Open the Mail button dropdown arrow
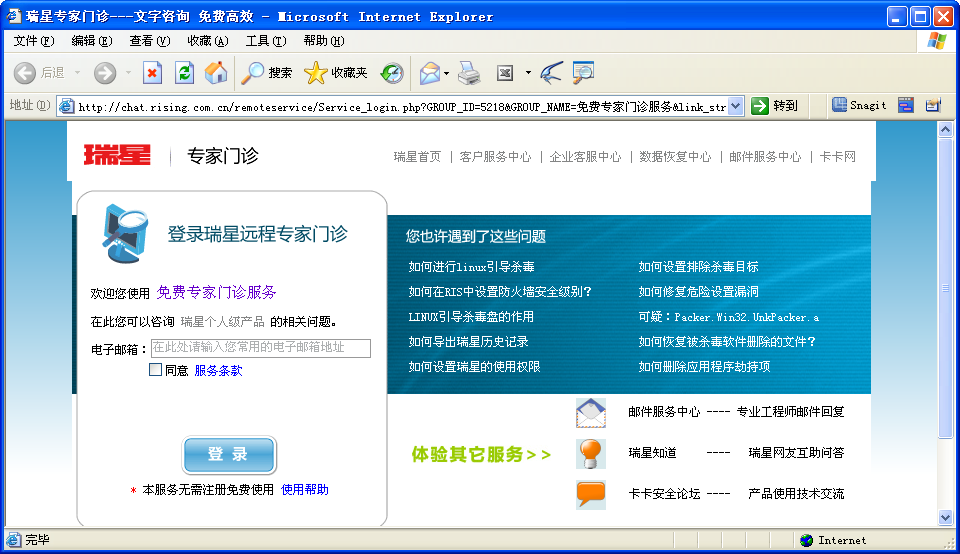The width and height of the screenshot is (960, 554). click(x=446, y=73)
